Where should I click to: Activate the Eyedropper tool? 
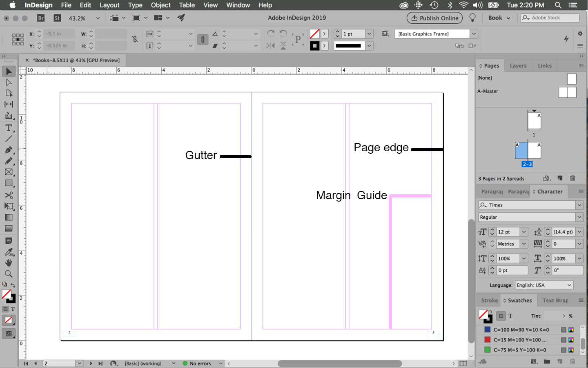(9, 252)
